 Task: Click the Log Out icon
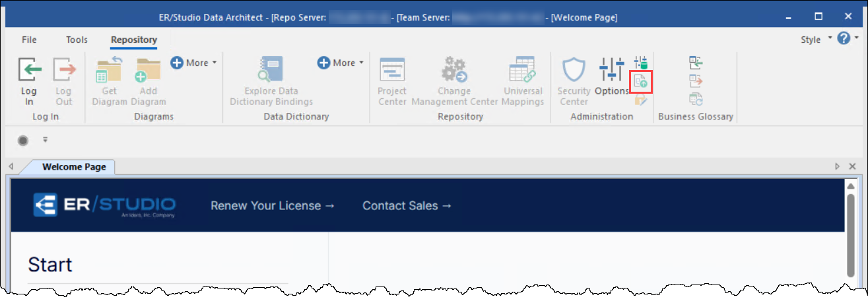pyautogui.click(x=64, y=71)
